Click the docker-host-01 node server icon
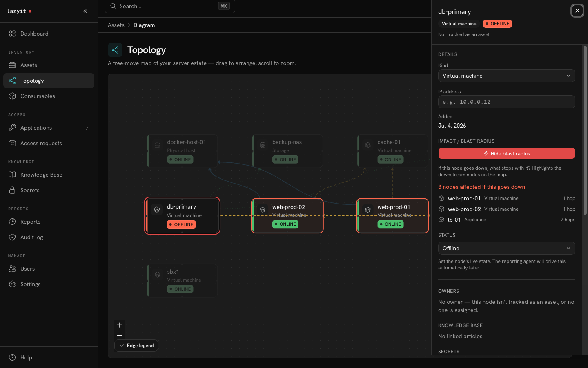The image size is (588, 368). pyautogui.click(x=157, y=145)
